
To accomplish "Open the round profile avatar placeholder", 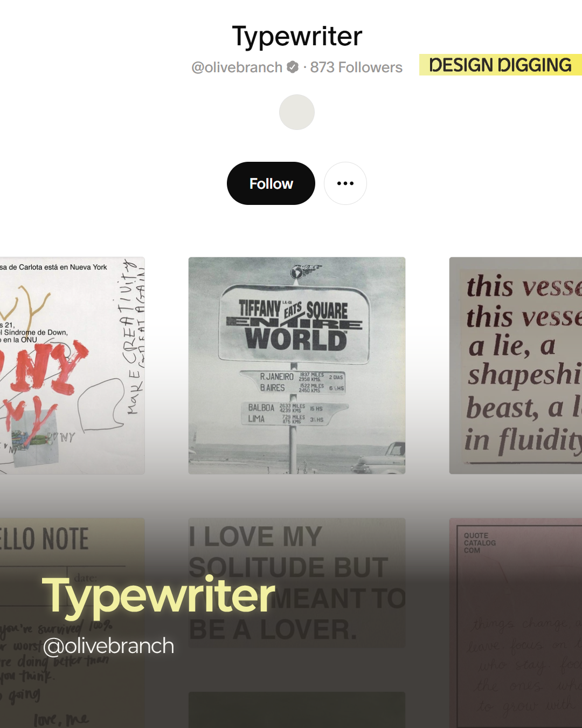I will 297,112.
